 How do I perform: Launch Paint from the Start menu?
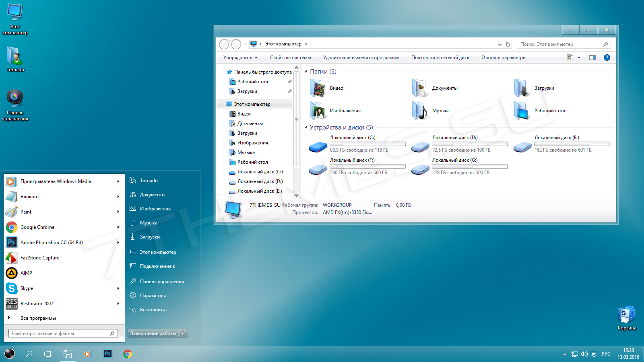pos(64,212)
